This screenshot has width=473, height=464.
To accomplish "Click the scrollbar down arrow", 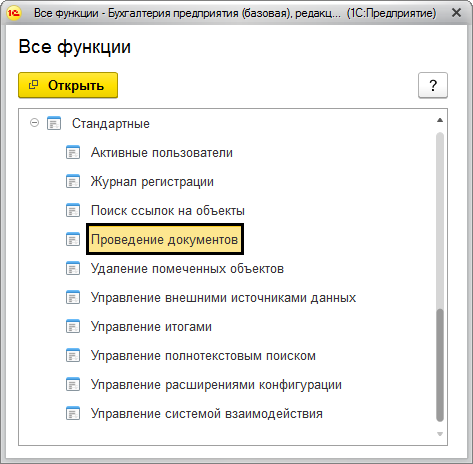I will pyautogui.click(x=440, y=434).
